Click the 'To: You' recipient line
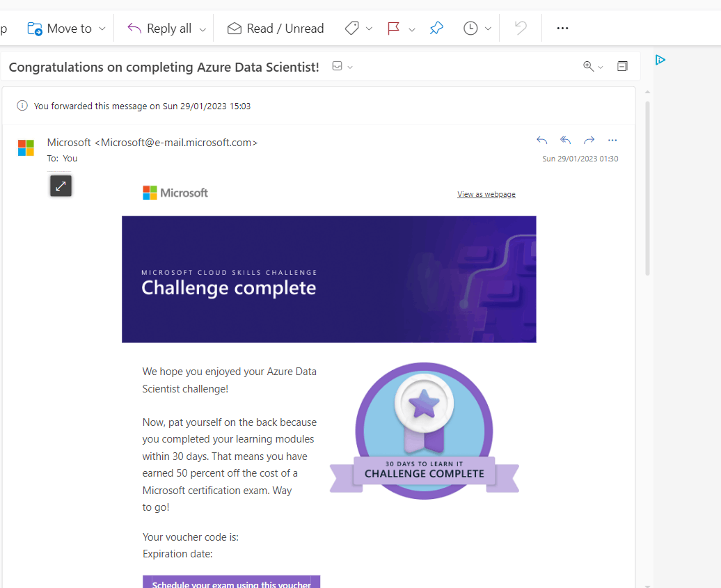Screen dimensions: 721x588 click(x=62, y=158)
